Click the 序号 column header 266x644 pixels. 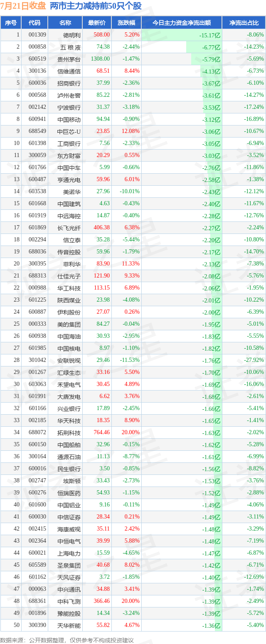(11, 23)
